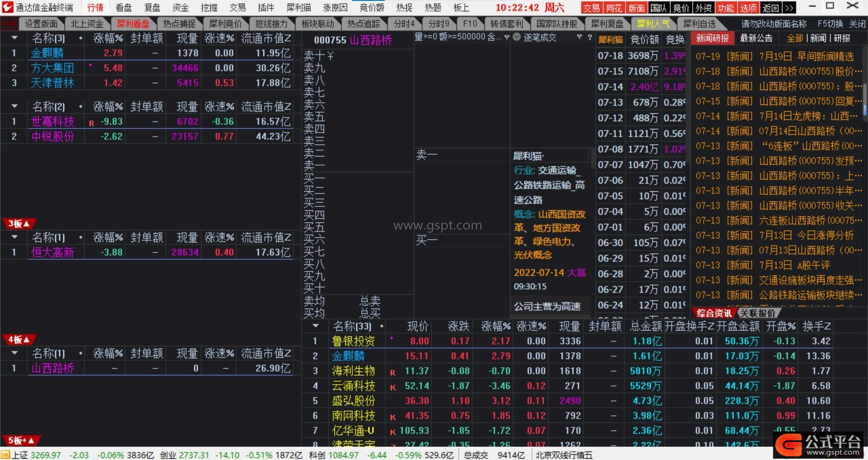Image resolution: width=868 pixels, height=460 pixels.
Task: Click the R marker beside 世嘉科技
Action: click(92, 123)
